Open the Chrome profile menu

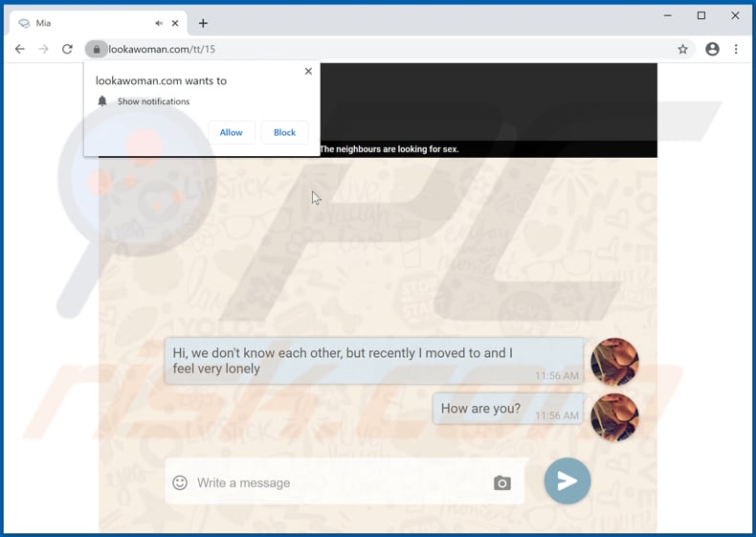tap(712, 49)
